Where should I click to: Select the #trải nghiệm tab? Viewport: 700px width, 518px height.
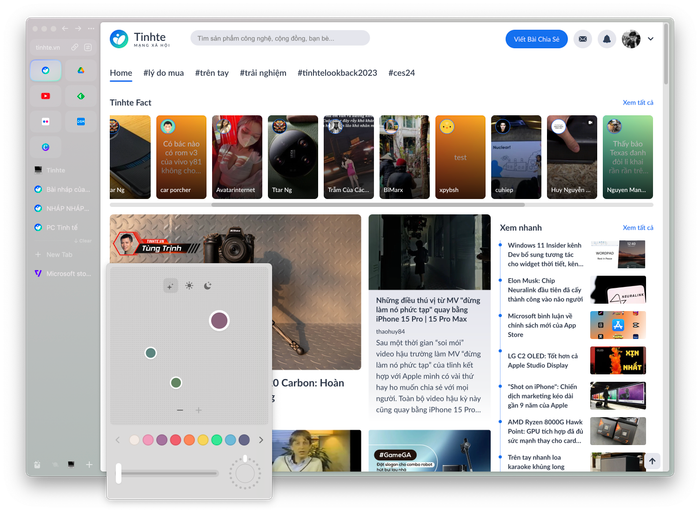click(x=263, y=73)
